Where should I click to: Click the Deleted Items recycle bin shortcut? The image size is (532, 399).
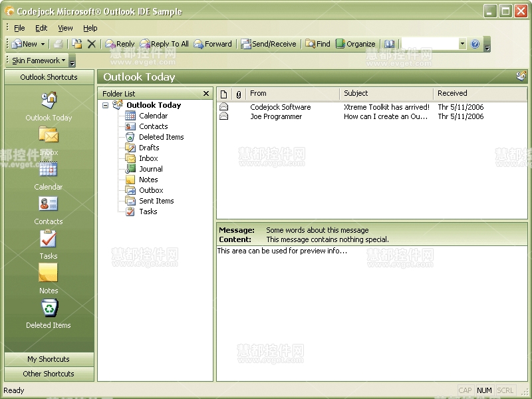pyautogui.click(x=49, y=308)
